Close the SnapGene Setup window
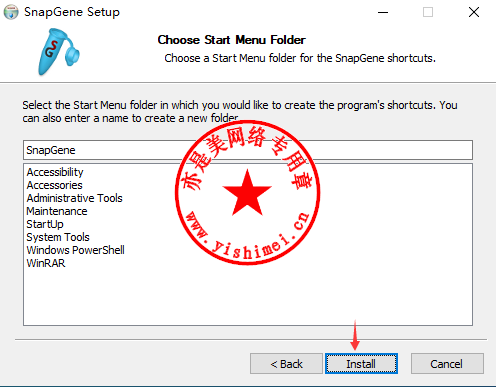496x387 pixels. click(x=474, y=12)
